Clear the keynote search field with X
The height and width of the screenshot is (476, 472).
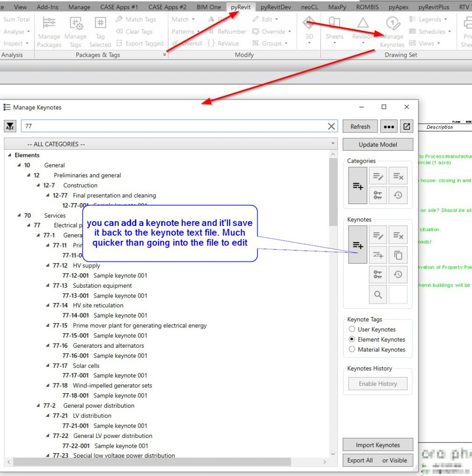point(331,126)
